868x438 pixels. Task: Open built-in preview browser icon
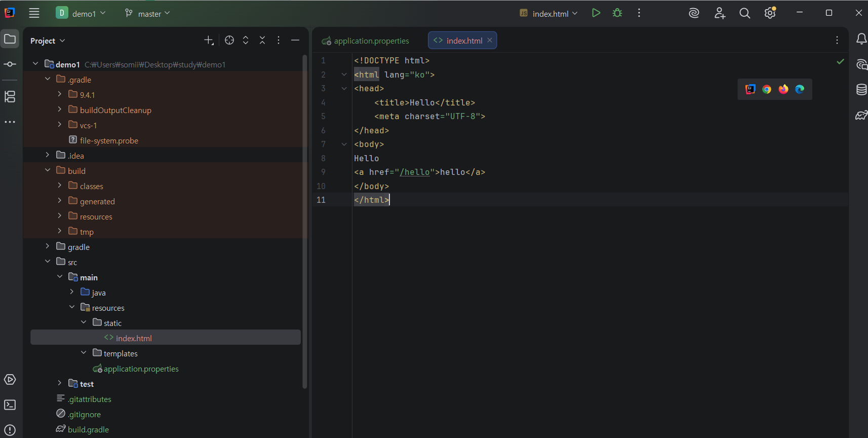[x=751, y=89]
